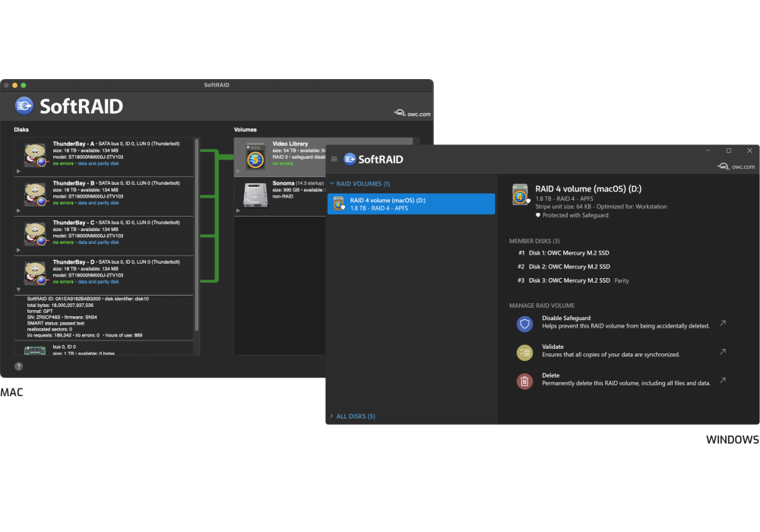Open the Delete action arrow
The width and height of the screenshot is (760, 532).
[723, 380]
